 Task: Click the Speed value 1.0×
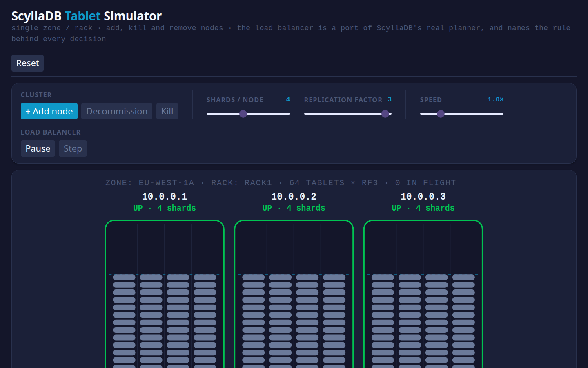click(x=495, y=99)
